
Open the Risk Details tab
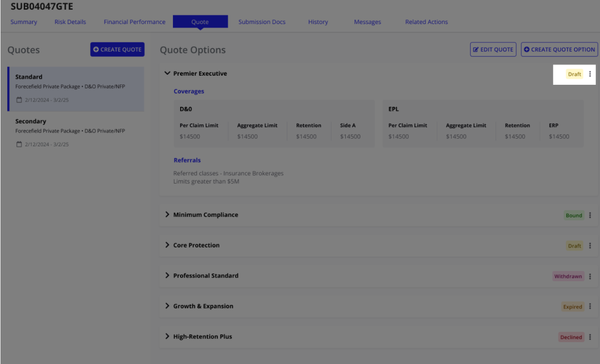70,22
